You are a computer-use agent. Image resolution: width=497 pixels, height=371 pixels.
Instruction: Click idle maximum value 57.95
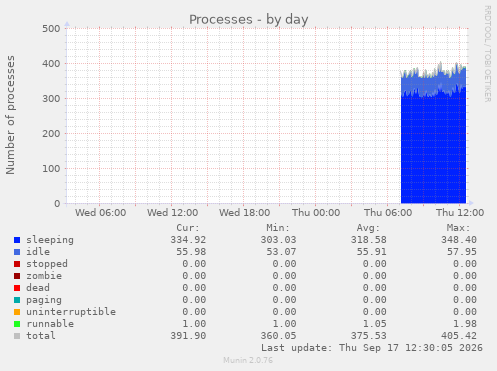[462, 252]
